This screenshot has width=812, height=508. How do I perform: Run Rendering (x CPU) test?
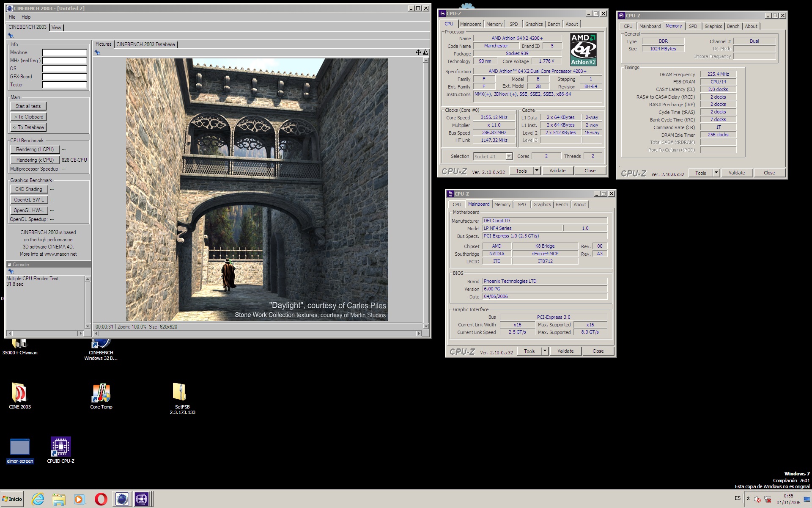35,160
